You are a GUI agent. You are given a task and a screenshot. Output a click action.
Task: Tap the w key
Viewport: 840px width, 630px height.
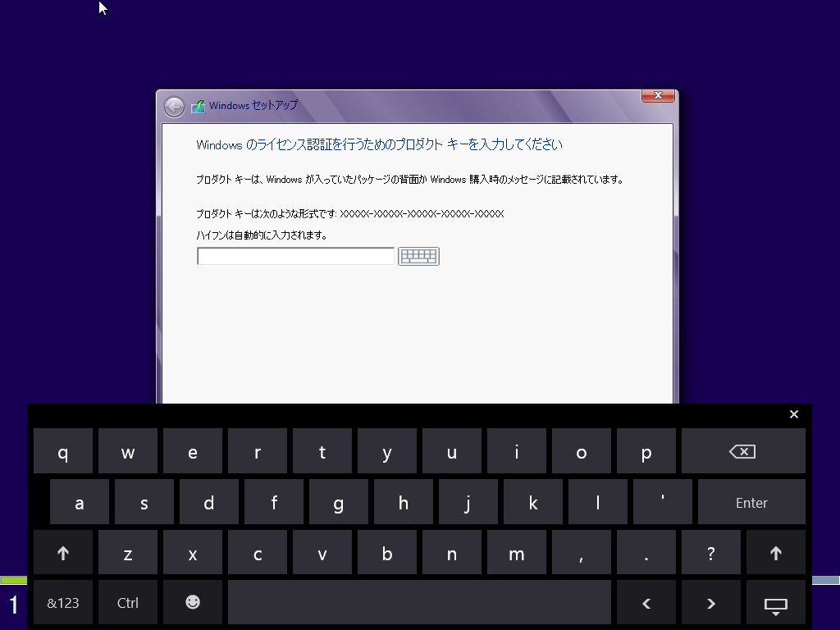tap(128, 451)
